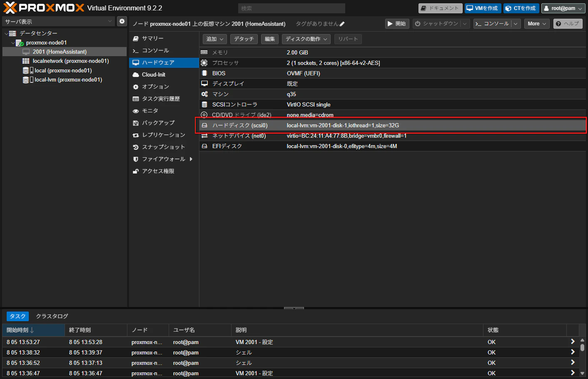The width and height of the screenshot is (588, 379).
Task: Click the task panel collapse handle
Action: pyautogui.click(x=294, y=308)
